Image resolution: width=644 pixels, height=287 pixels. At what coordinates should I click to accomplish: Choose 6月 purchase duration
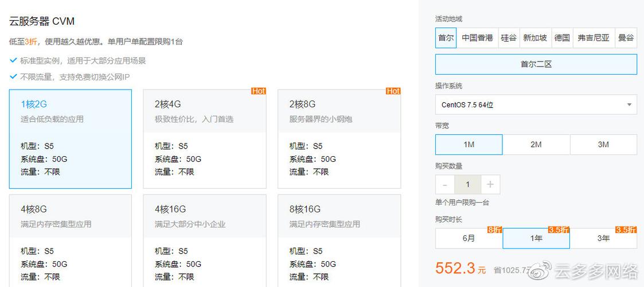tap(469, 238)
